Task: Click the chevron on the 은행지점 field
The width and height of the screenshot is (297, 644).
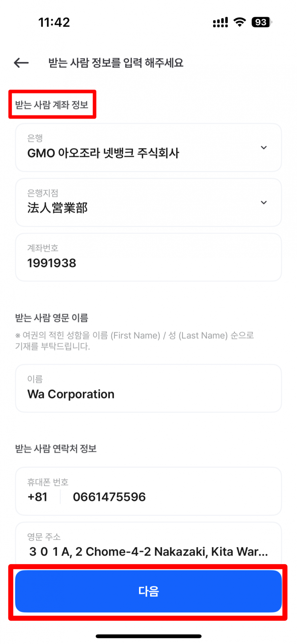Action: [264, 202]
